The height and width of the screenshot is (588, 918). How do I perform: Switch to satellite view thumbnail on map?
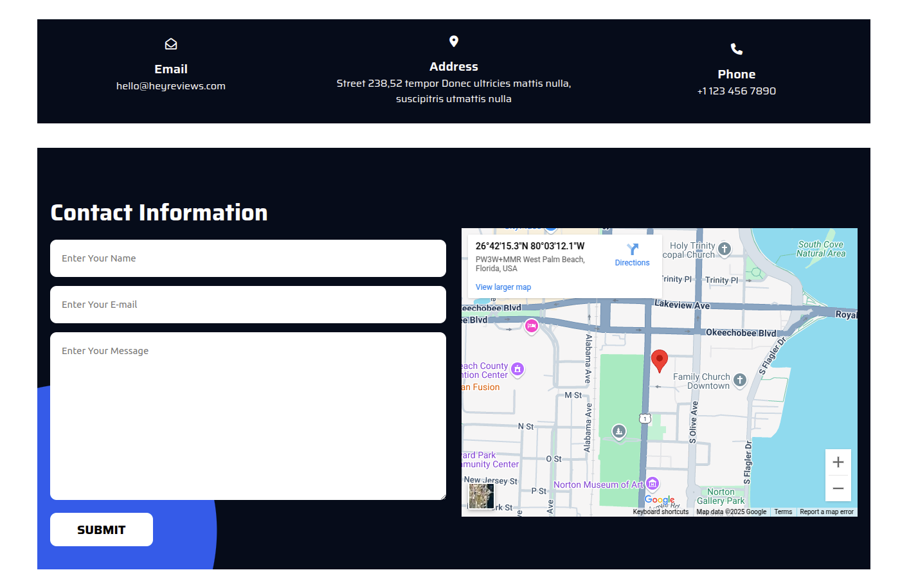pos(482,496)
